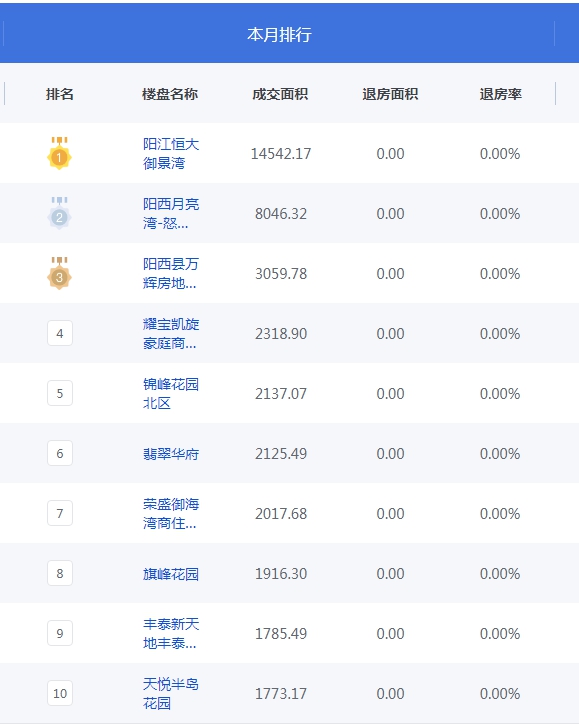Click the 本月排行 header tab
Screen dimensions: 579x728
279,34
